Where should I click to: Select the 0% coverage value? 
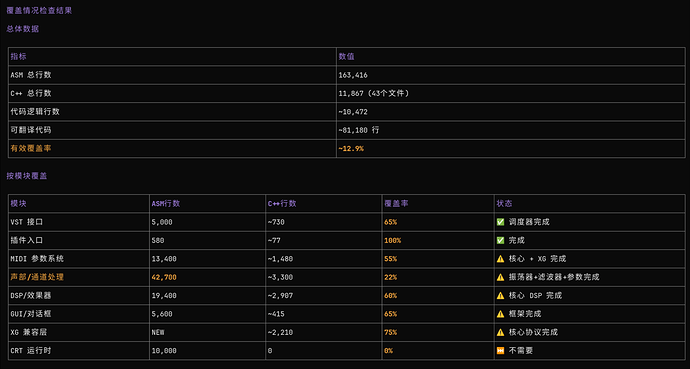pyautogui.click(x=389, y=351)
